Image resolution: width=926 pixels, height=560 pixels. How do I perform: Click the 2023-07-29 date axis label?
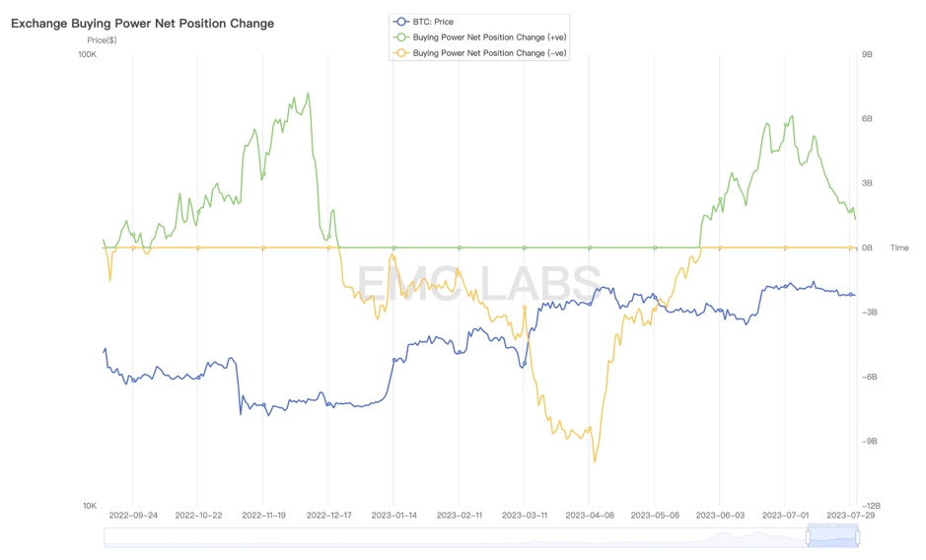tap(850, 515)
